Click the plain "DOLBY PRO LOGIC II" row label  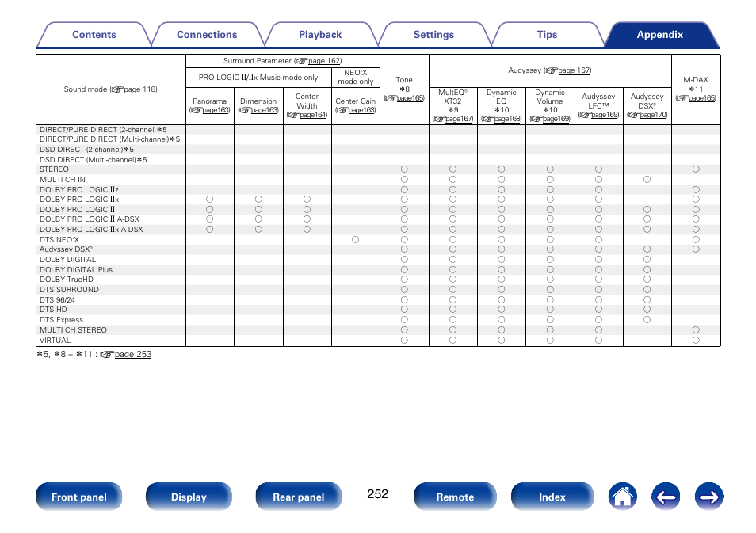tap(77, 210)
